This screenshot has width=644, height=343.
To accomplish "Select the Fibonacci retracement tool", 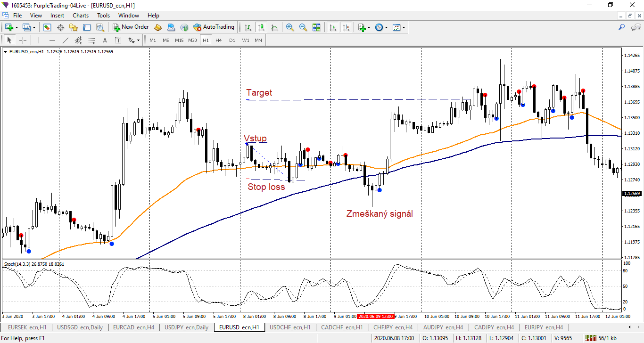I will click(91, 40).
